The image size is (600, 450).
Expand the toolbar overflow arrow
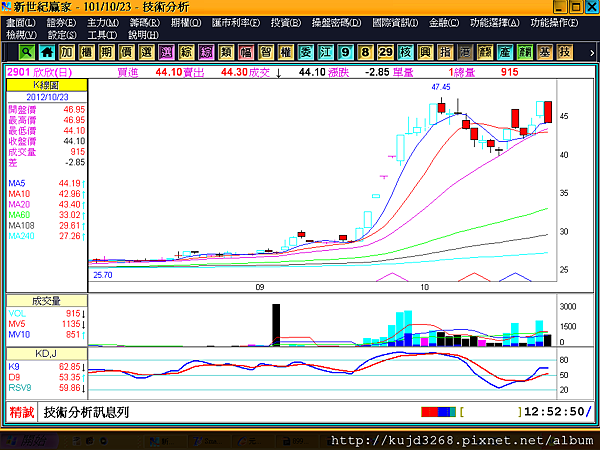tap(592, 53)
